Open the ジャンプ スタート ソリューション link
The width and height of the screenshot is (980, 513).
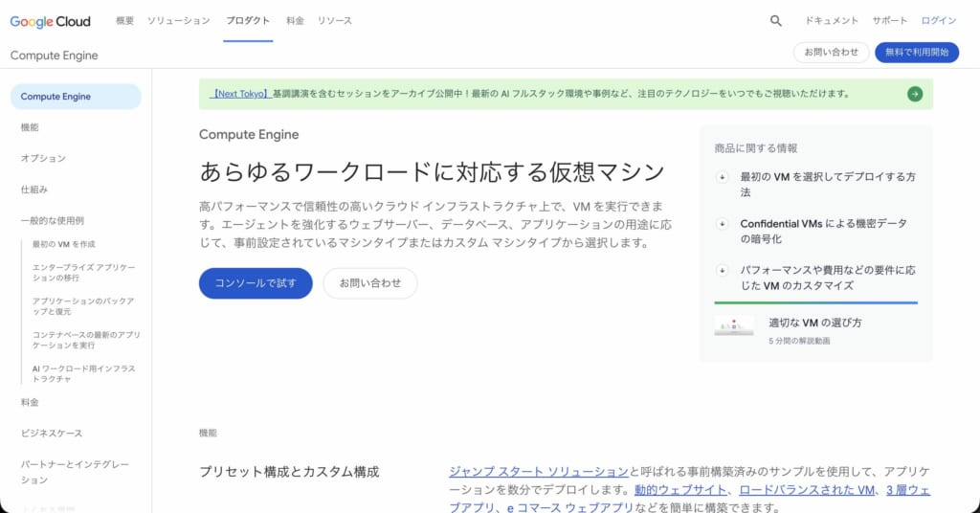click(x=539, y=472)
